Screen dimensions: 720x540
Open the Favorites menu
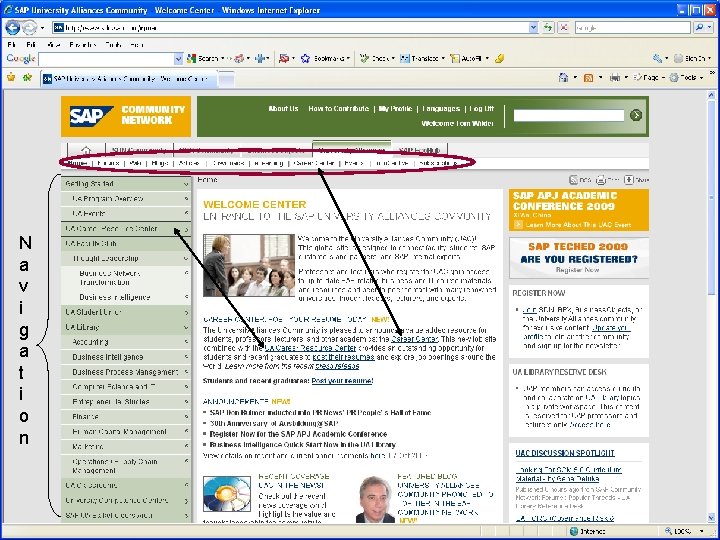83,45
